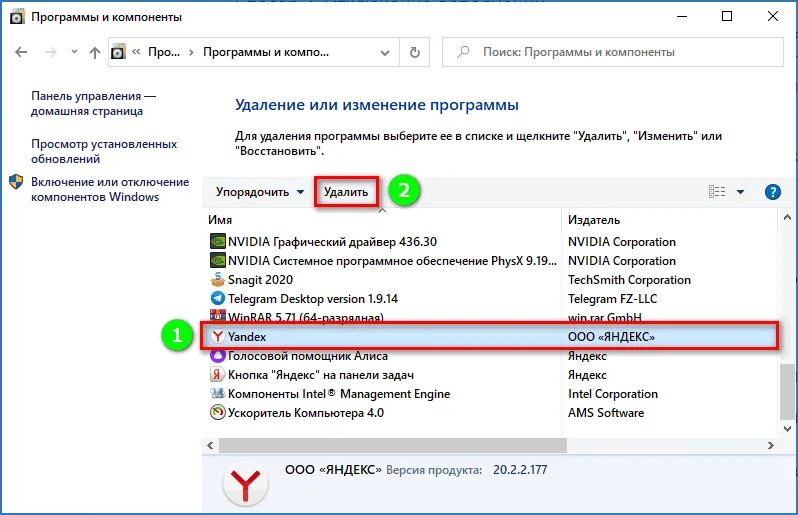The height and width of the screenshot is (515, 798).
Task: Go up one folder level
Action: pos(95,52)
